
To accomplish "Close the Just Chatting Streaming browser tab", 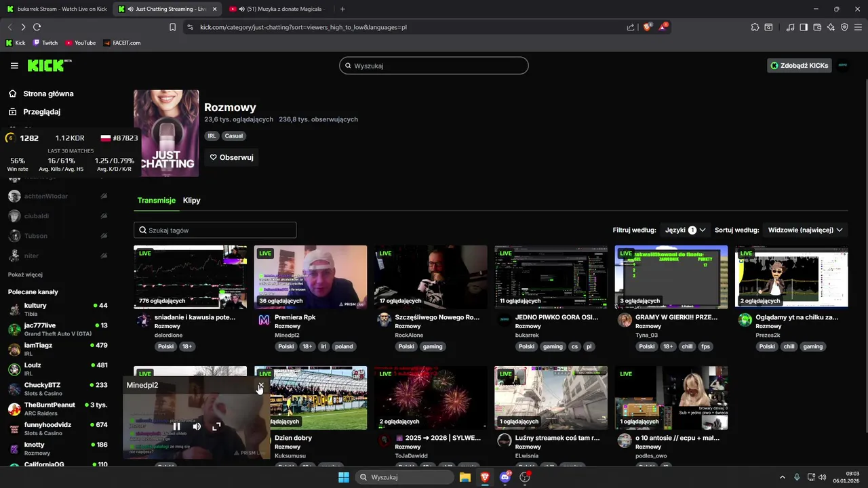I will click(215, 9).
